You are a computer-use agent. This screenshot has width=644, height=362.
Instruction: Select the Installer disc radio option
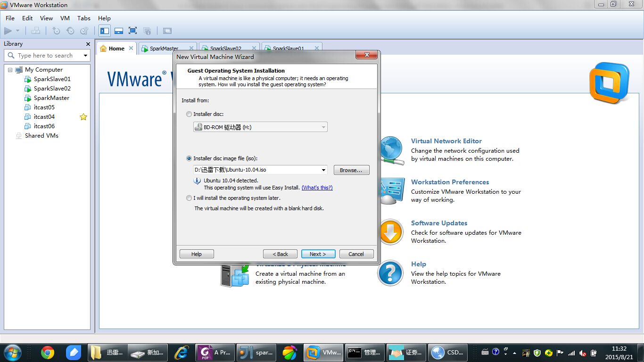pyautogui.click(x=189, y=114)
